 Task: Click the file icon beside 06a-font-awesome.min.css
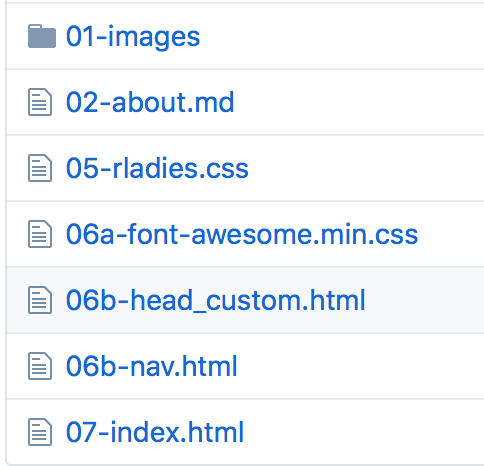[x=40, y=234]
